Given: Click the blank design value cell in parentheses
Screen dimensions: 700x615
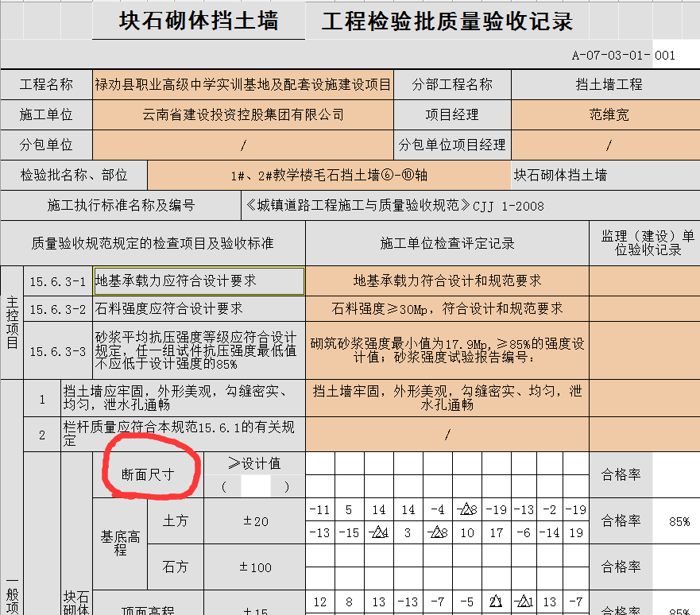Looking at the screenshot, I should pyautogui.click(x=255, y=486).
